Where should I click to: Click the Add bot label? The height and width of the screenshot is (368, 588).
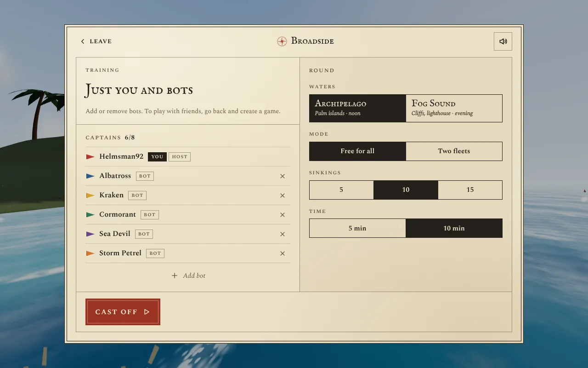pyautogui.click(x=194, y=276)
